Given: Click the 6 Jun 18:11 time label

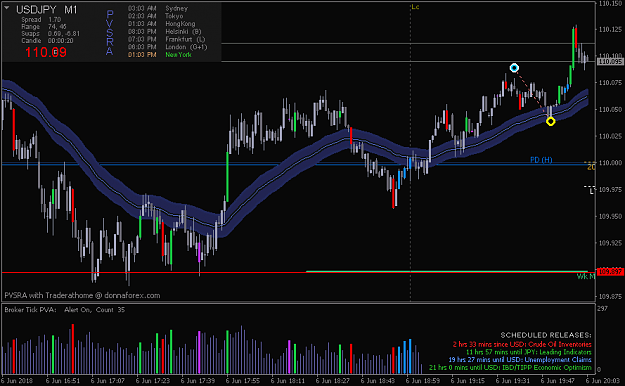Looking at the screenshot, I should click(x=288, y=381).
